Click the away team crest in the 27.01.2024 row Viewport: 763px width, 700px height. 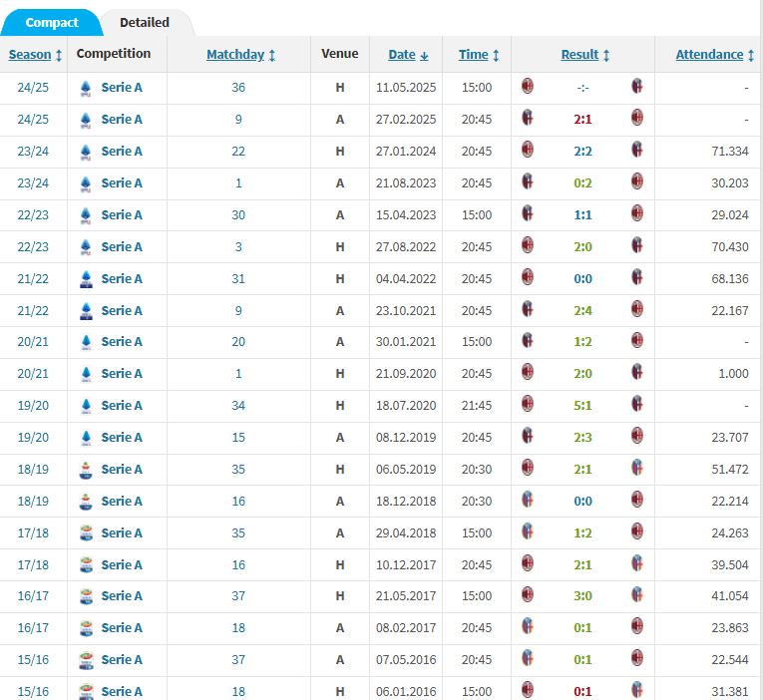[x=637, y=150]
